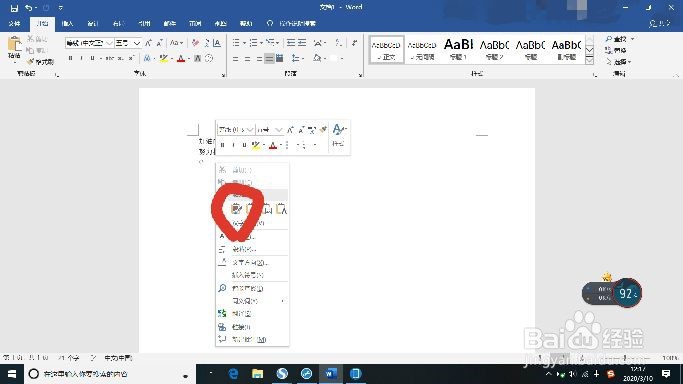
Task: Click the Save icon in the quick access toolbar
Action: pyautogui.click(x=14, y=8)
